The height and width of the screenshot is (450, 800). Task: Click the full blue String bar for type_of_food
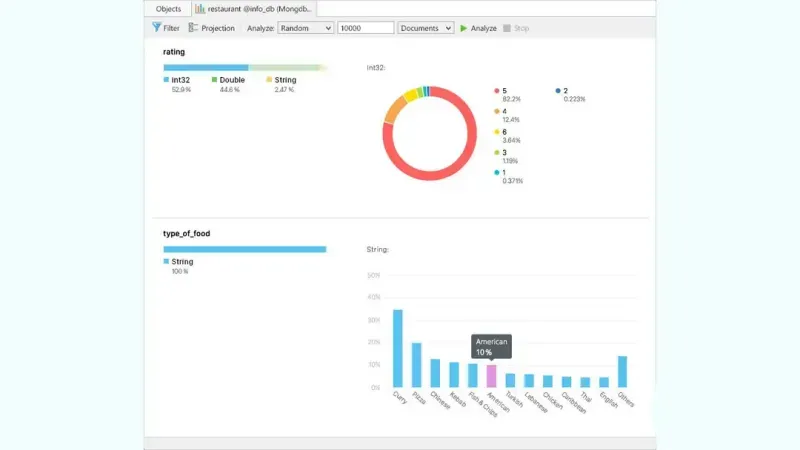[x=245, y=249]
